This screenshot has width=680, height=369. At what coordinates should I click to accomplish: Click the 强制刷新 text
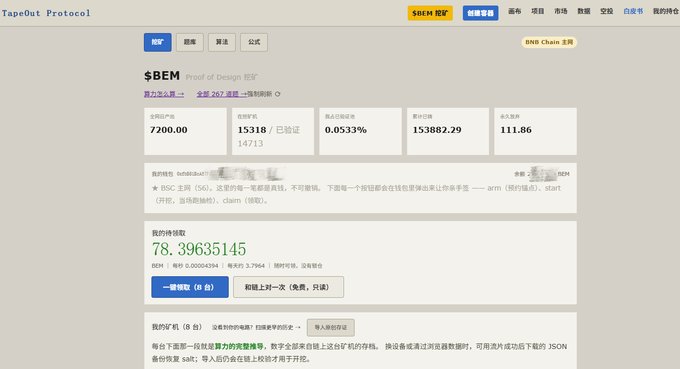click(x=259, y=94)
